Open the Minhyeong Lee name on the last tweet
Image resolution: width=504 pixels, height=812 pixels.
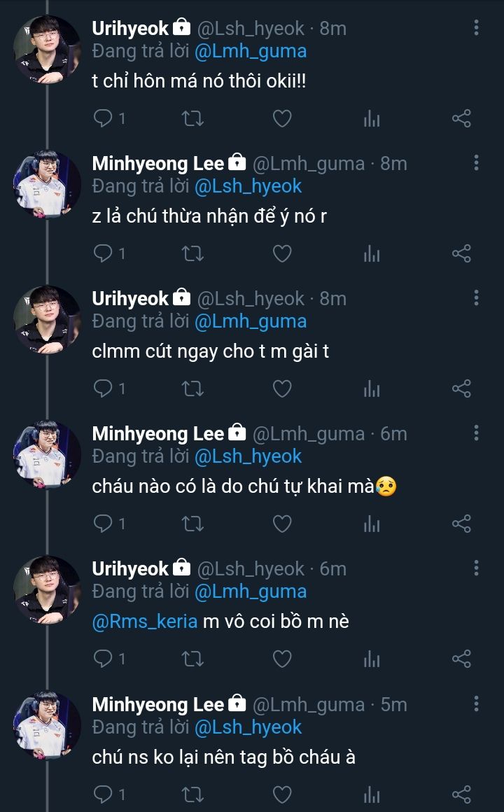pos(158,704)
